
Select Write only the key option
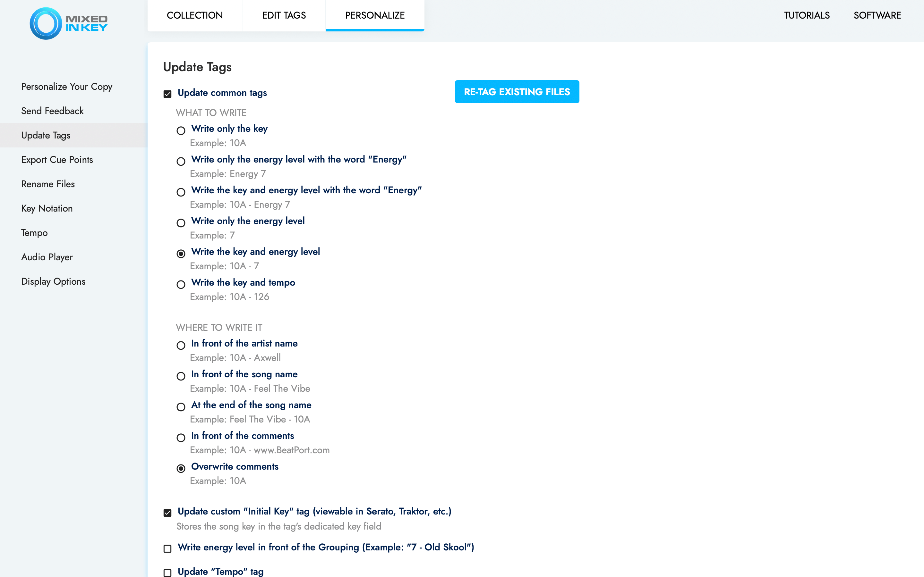pyautogui.click(x=181, y=130)
